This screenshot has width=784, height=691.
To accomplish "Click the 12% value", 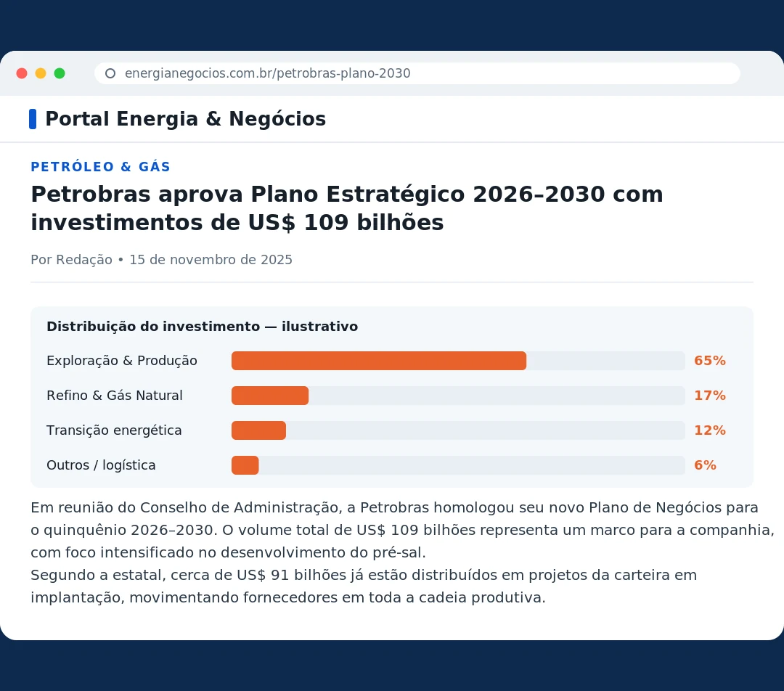I will tap(709, 430).
